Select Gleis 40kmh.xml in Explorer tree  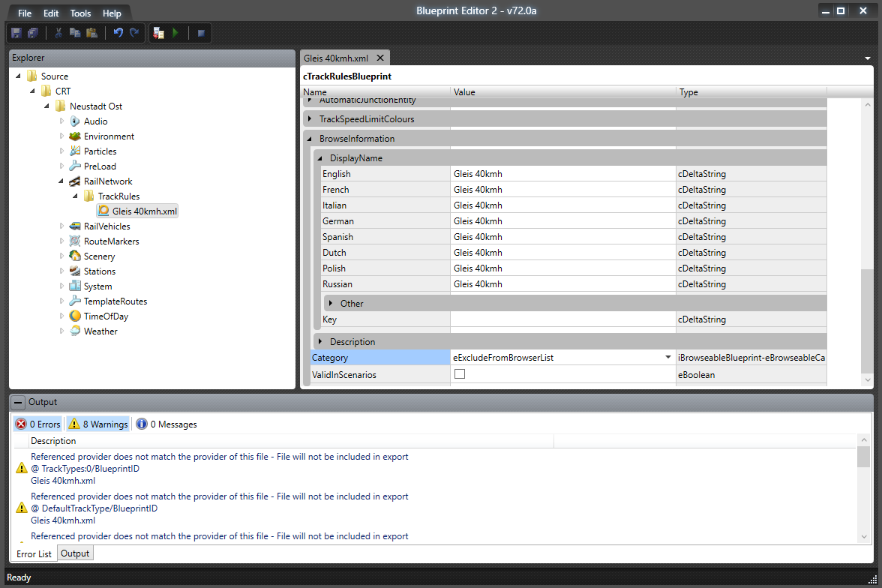[x=144, y=211]
